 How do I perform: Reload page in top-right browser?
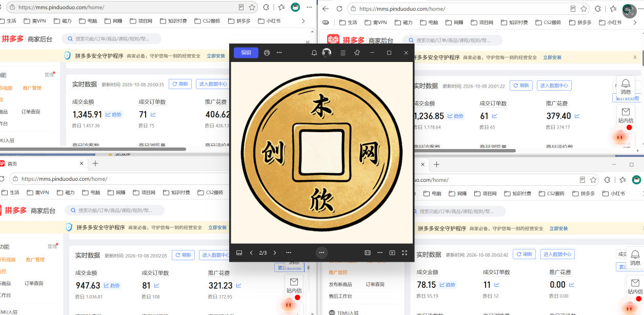[339, 9]
